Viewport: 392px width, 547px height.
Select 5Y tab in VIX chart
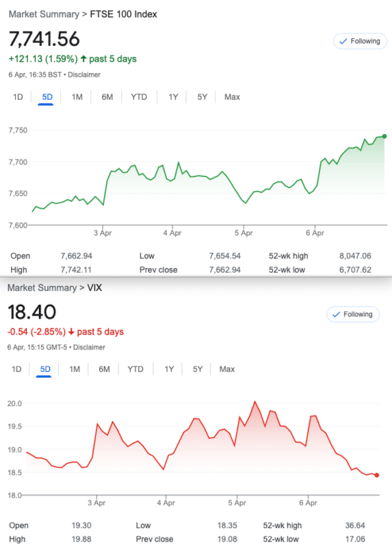pyautogui.click(x=198, y=369)
